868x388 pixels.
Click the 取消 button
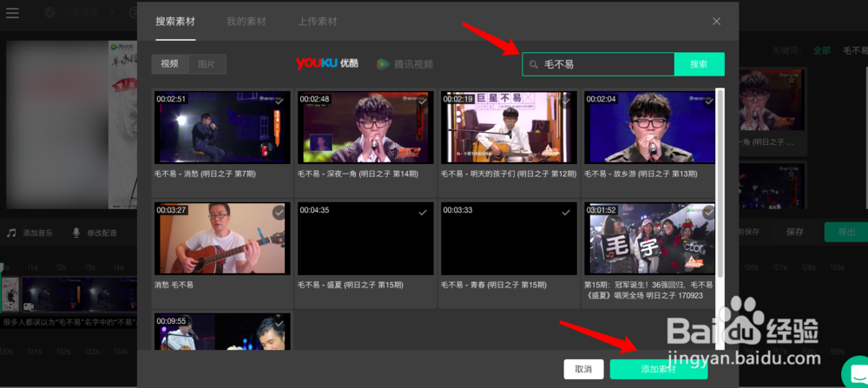point(583,369)
